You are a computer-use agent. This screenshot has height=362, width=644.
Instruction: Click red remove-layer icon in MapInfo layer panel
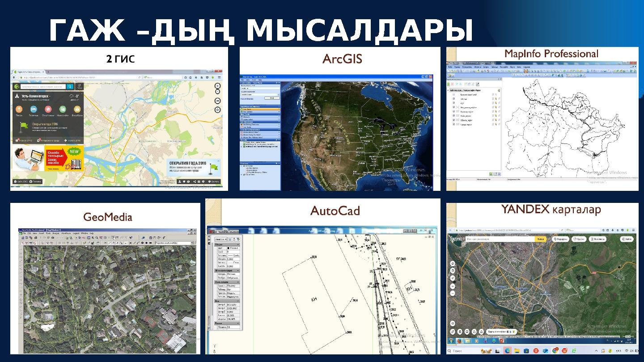coord(452,84)
